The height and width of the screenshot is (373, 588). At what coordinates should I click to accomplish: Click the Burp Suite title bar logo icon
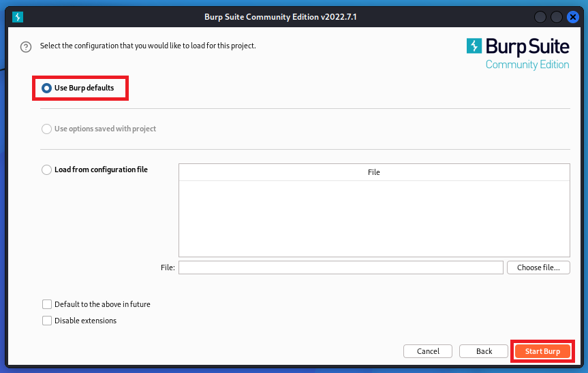(18, 17)
